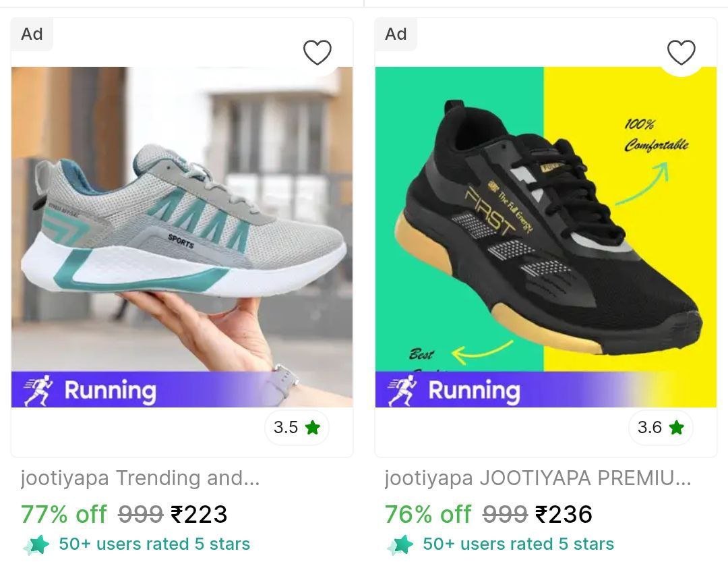Click the running man icon on left banner

pos(38,391)
